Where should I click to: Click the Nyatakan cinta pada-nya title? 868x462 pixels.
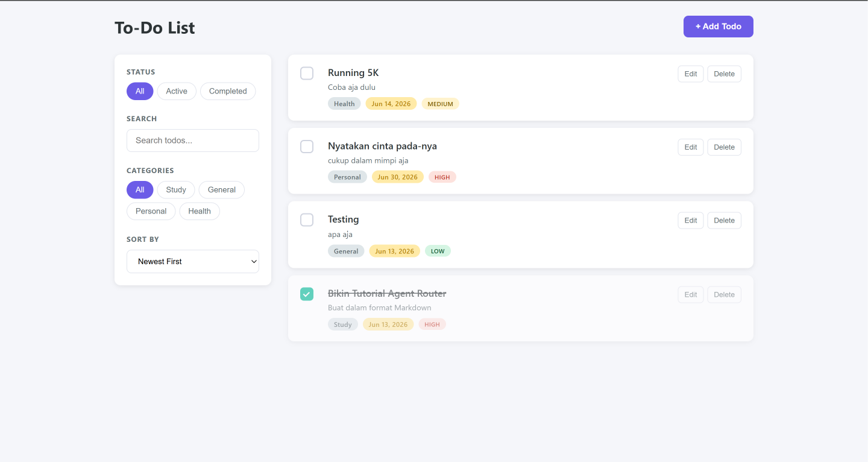pyautogui.click(x=382, y=146)
